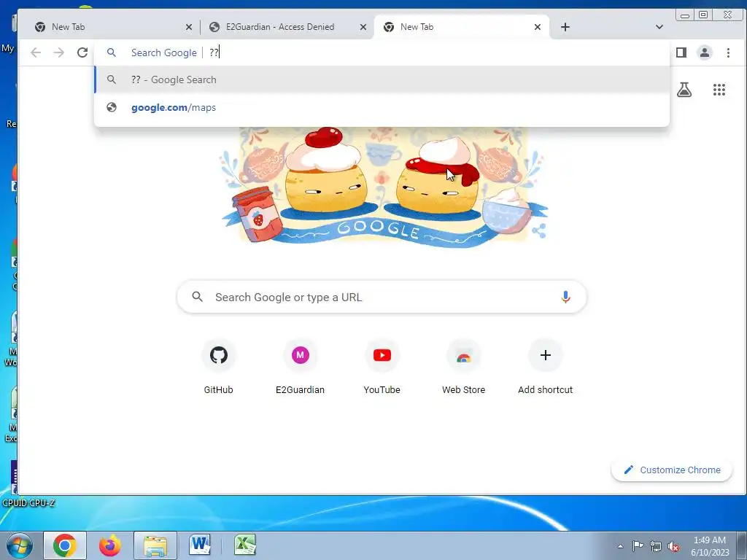Open Windows Explorer from taskbar
Image resolution: width=747 pixels, height=560 pixels.
(155, 545)
